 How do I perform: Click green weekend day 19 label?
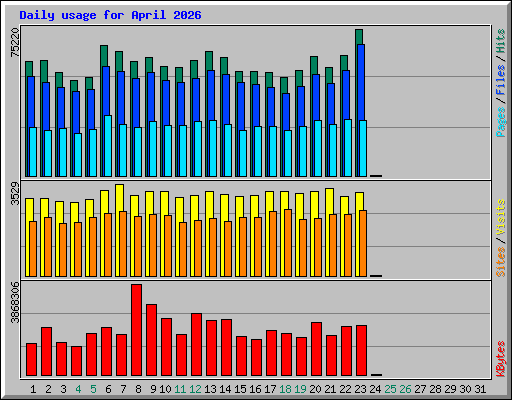point(300,389)
